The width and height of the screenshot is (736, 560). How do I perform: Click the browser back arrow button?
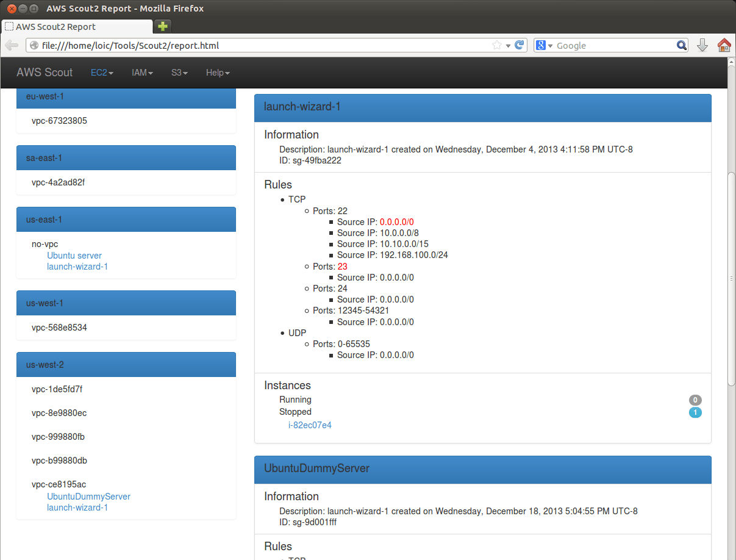click(x=12, y=45)
